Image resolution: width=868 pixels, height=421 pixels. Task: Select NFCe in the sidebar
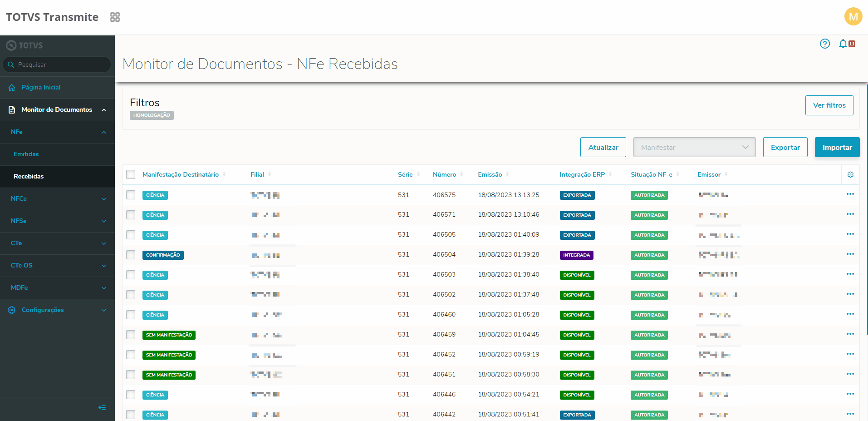point(19,199)
